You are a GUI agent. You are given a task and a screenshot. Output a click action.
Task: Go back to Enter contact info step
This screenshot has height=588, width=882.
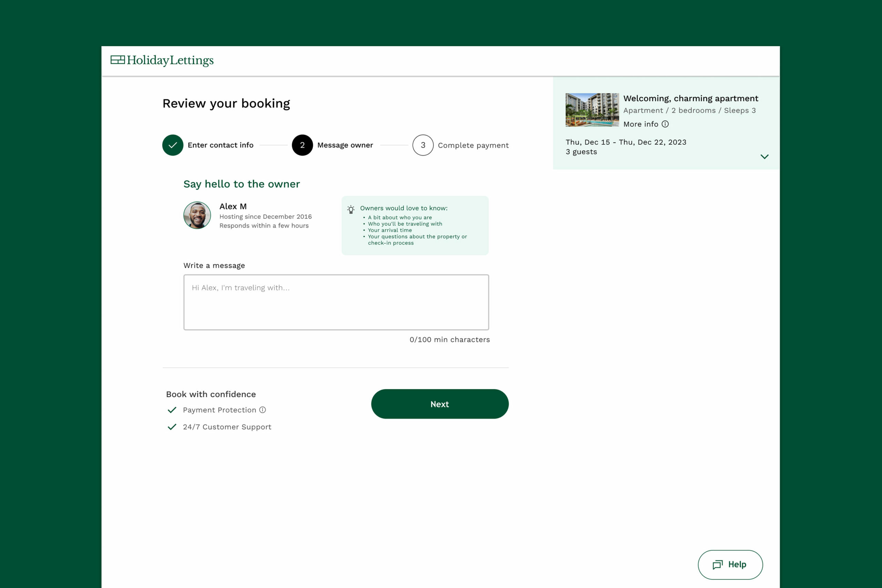pyautogui.click(x=220, y=145)
